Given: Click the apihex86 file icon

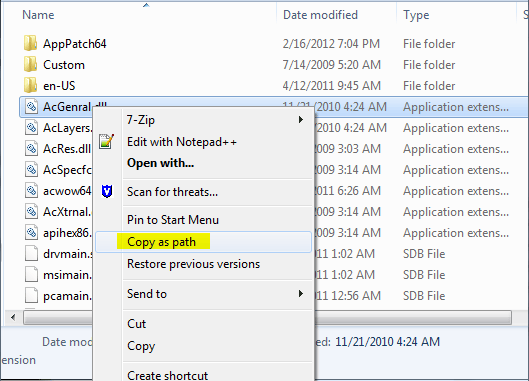Looking at the screenshot, I should [x=31, y=233].
